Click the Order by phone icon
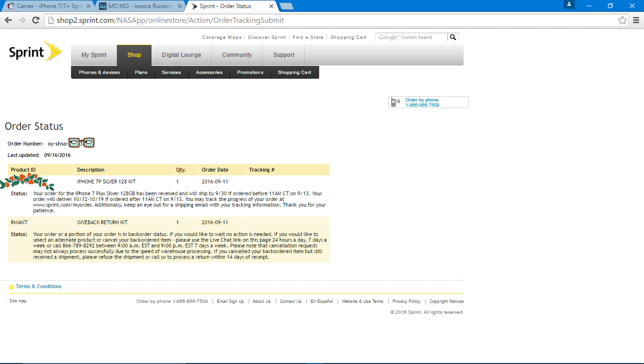The image size is (644, 364). tap(395, 102)
